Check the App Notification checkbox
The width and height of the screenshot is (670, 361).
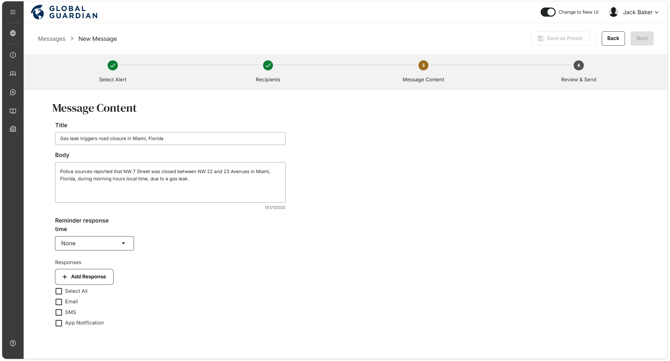click(59, 323)
